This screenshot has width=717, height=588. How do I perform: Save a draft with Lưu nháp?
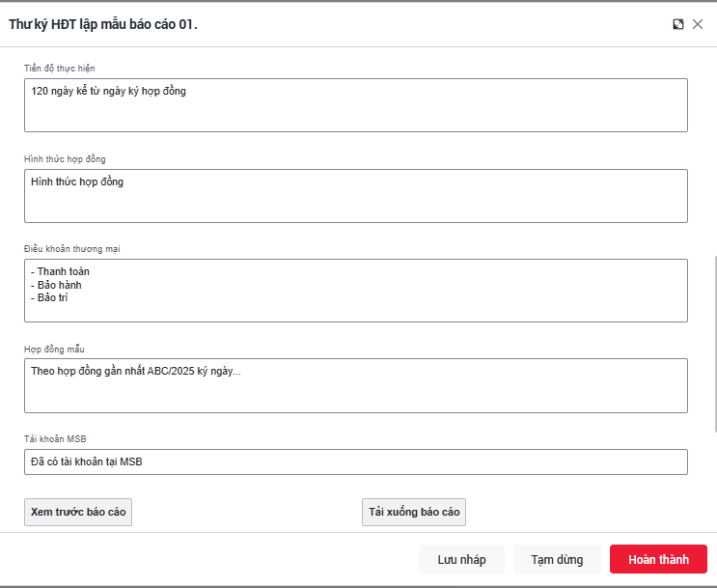coord(461,559)
